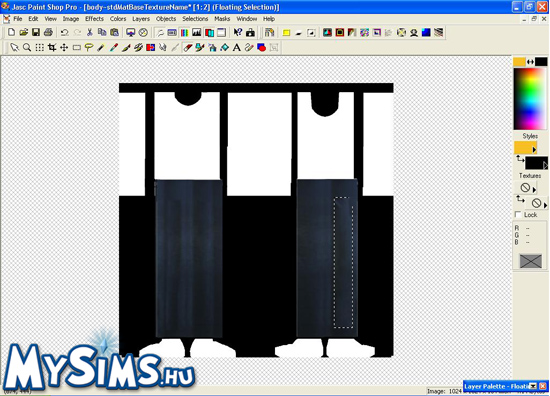The width and height of the screenshot is (550, 396).
Task: Select the Zoom magnifier tool
Action: tap(27, 47)
